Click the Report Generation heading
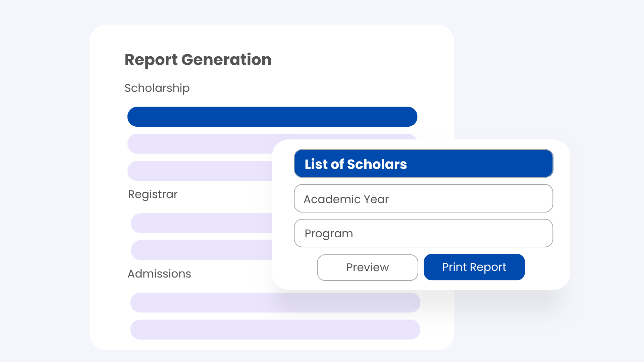The width and height of the screenshot is (644, 362). click(x=198, y=60)
